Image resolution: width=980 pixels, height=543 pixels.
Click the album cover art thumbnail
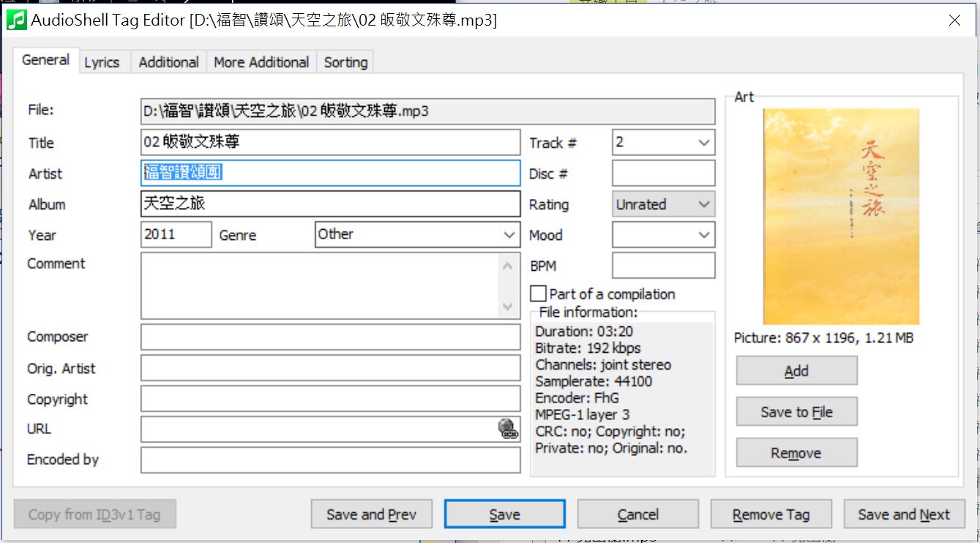click(841, 217)
